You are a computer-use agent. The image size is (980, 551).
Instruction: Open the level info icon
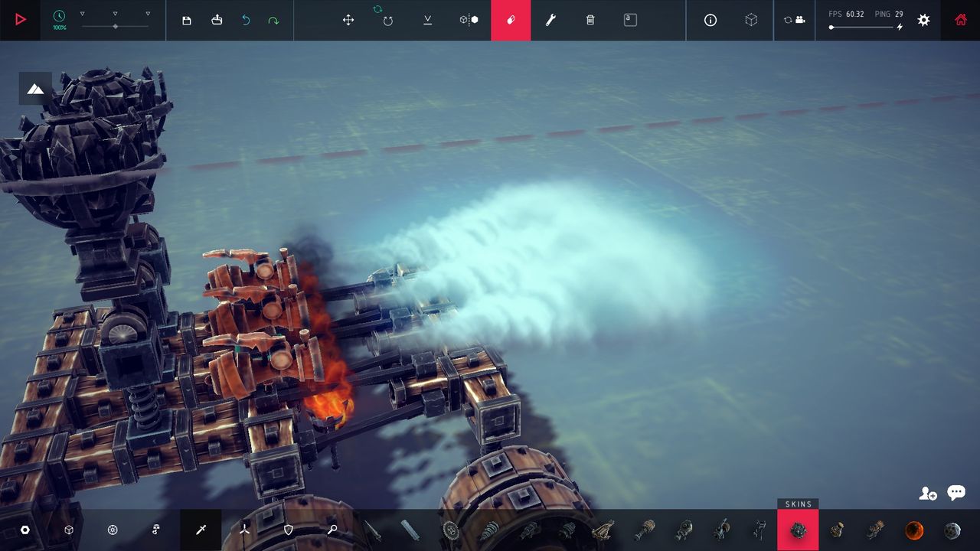[x=710, y=20]
